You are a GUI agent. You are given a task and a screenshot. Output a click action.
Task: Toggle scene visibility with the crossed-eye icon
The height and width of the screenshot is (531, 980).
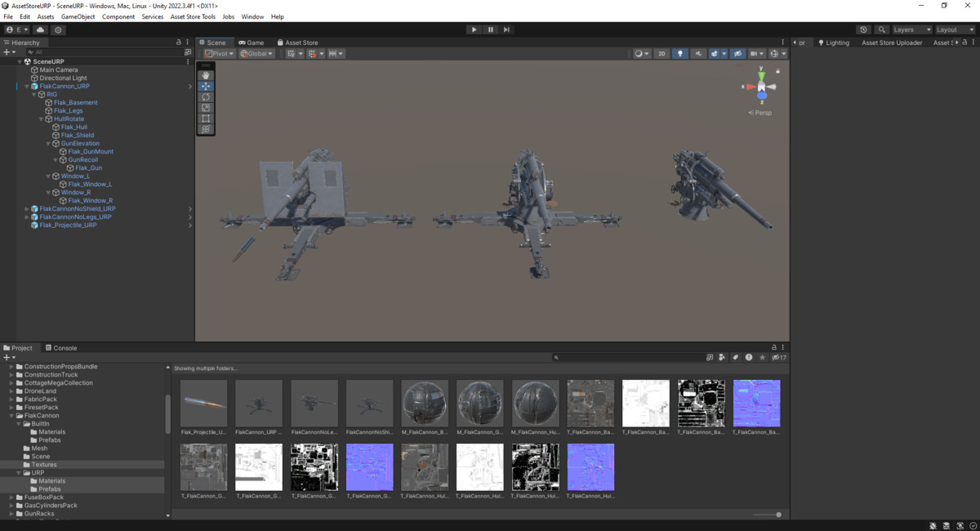pos(737,53)
